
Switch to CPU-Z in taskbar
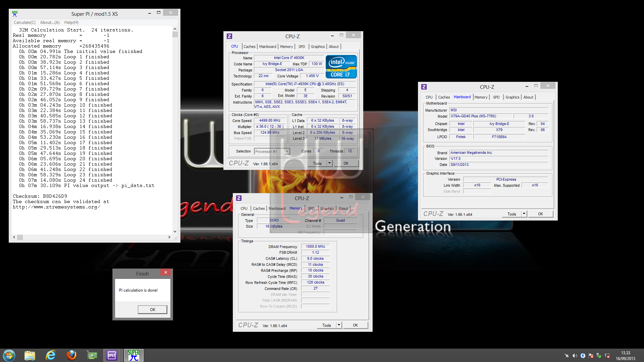(112, 355)
